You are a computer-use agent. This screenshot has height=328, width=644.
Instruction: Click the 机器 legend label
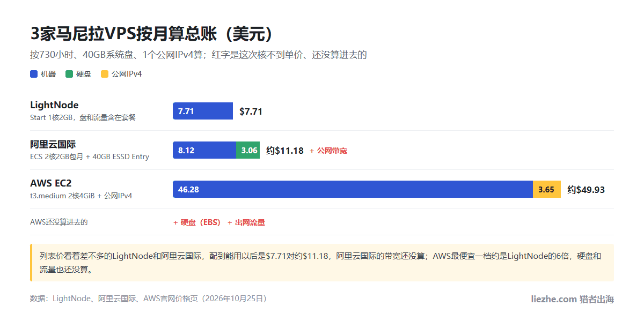(x=48, y=74)
